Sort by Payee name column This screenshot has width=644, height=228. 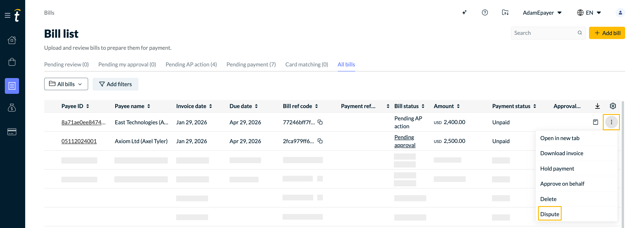point(149,106)
